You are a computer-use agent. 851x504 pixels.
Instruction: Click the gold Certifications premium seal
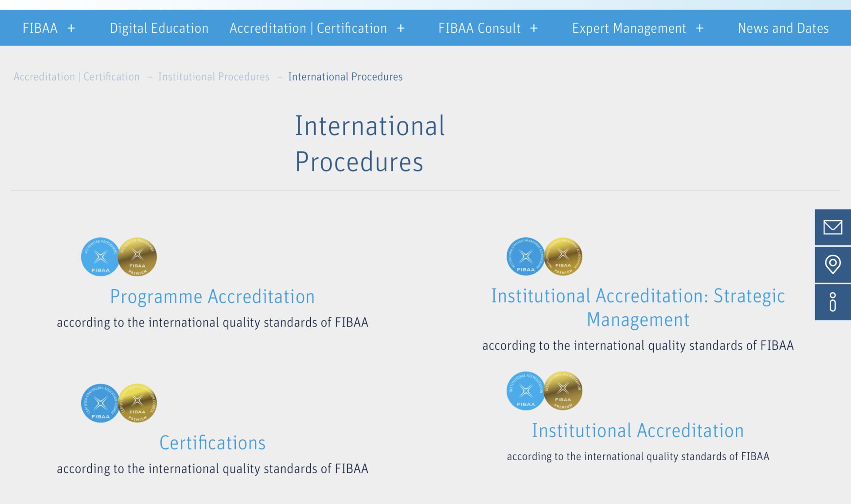coord(137,403)
